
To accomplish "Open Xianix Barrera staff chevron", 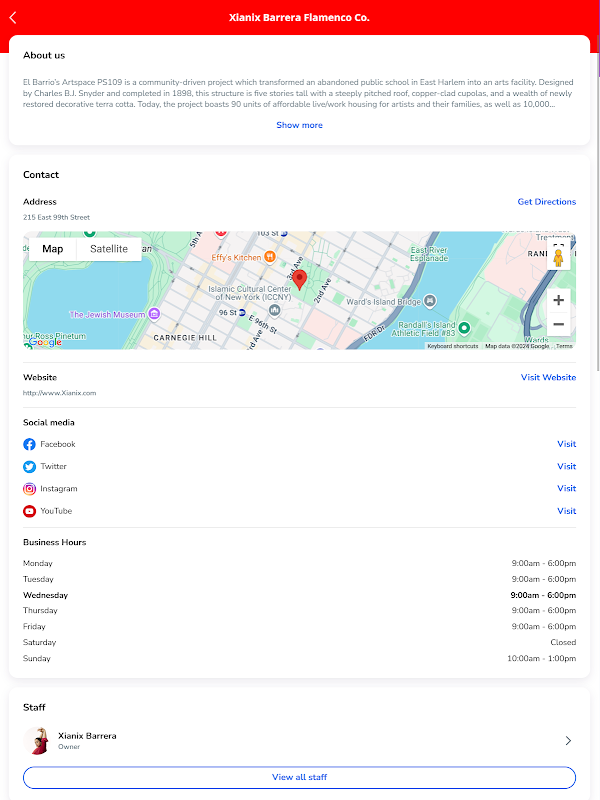I will click(x=568, y=740).
